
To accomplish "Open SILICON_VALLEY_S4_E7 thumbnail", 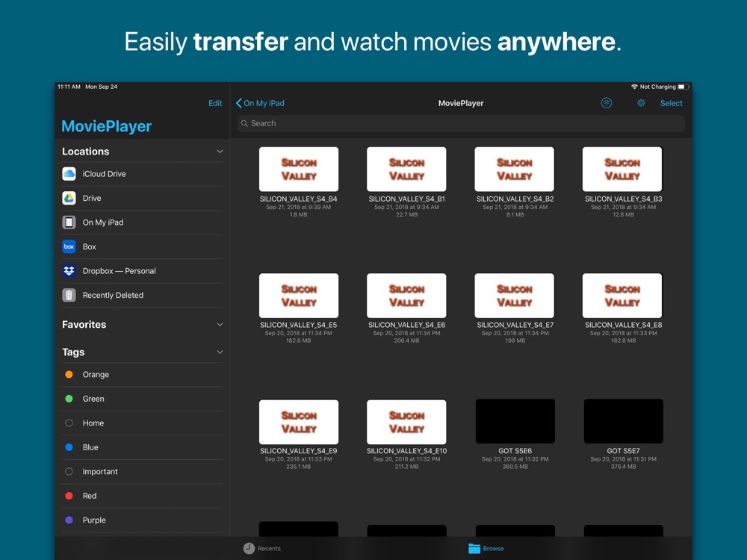I will coord(515,295).
